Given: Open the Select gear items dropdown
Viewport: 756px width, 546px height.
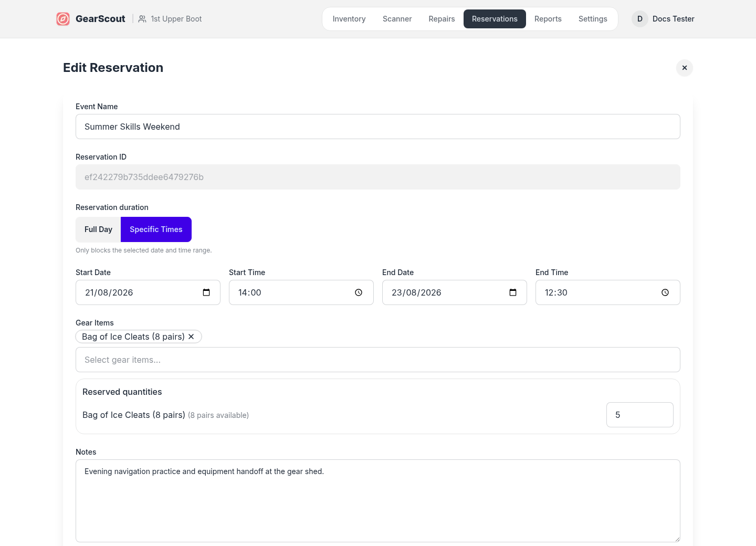Looking at the screenshot, I should tap(378, 360).
